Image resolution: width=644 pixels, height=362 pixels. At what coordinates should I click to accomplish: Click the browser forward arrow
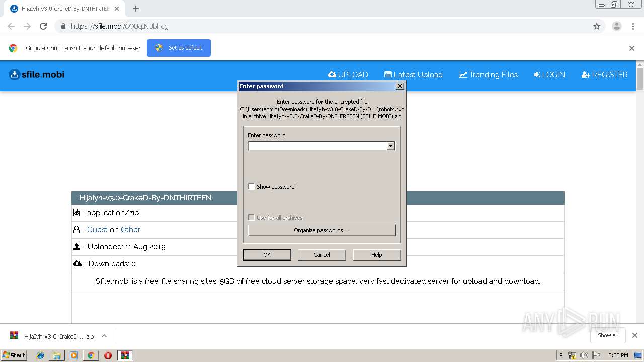pyautogui.click(x=27, y=26)
